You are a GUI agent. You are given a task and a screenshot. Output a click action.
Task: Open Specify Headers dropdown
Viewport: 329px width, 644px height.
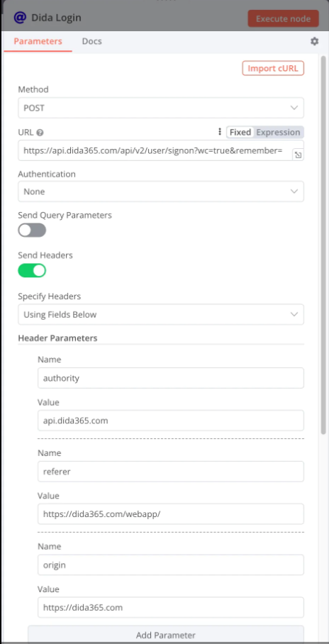click(161, 315)
